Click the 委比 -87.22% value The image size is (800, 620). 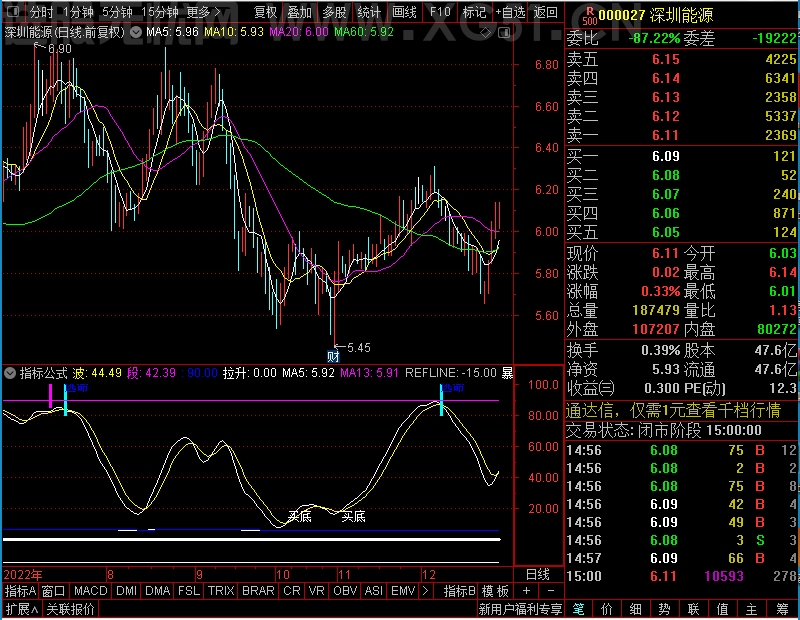click(654, 38)
